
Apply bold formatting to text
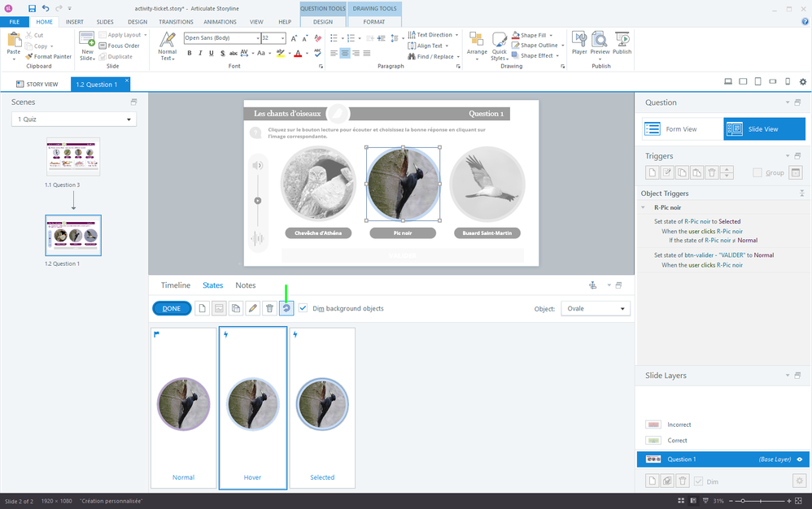pos(189,54)
